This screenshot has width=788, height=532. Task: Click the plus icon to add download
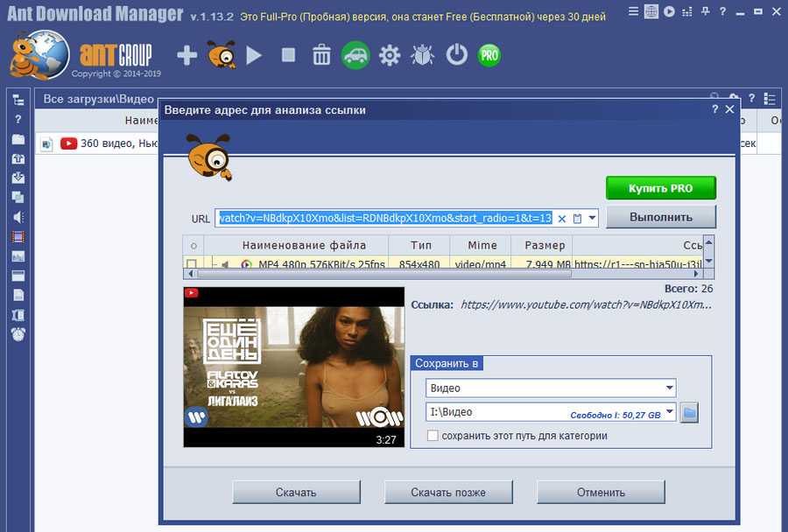click(186, 56)
